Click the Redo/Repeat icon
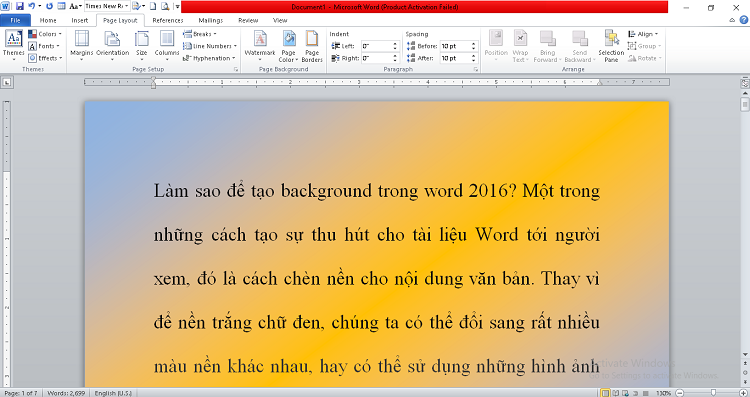Image resolution: width=750 pixels, height=397 pixels. coord(49,6)
